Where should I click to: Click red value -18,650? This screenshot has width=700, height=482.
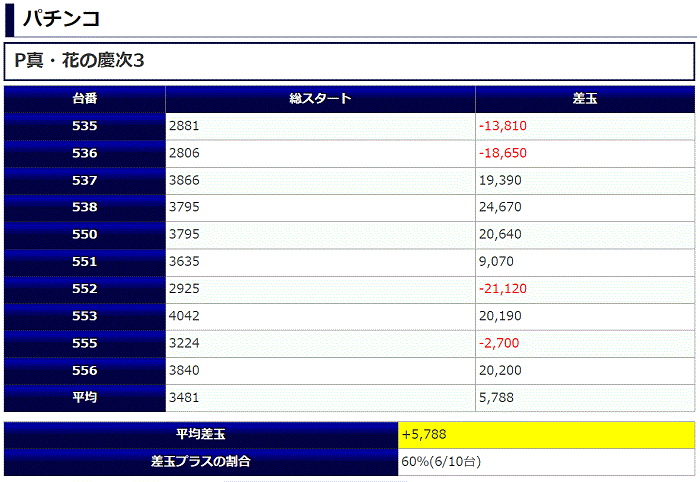tap(503, 153)
